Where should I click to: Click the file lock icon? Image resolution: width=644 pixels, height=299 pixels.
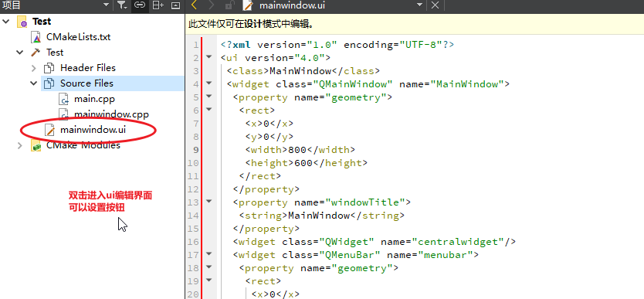click(230, 5)
